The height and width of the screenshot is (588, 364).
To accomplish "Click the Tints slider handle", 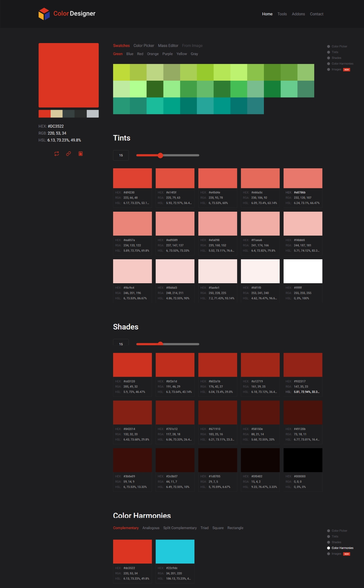I will point(160,155).
